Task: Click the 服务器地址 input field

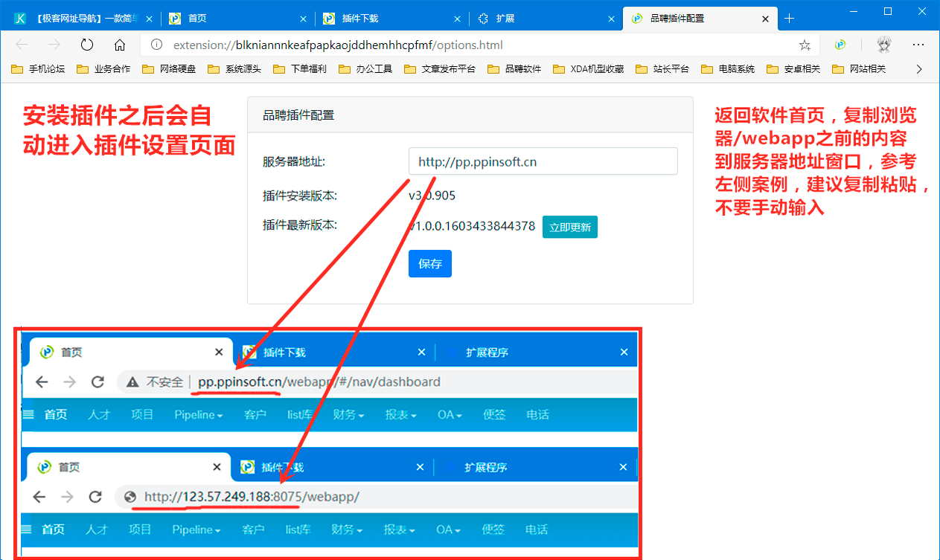Action: pos(543,161)
